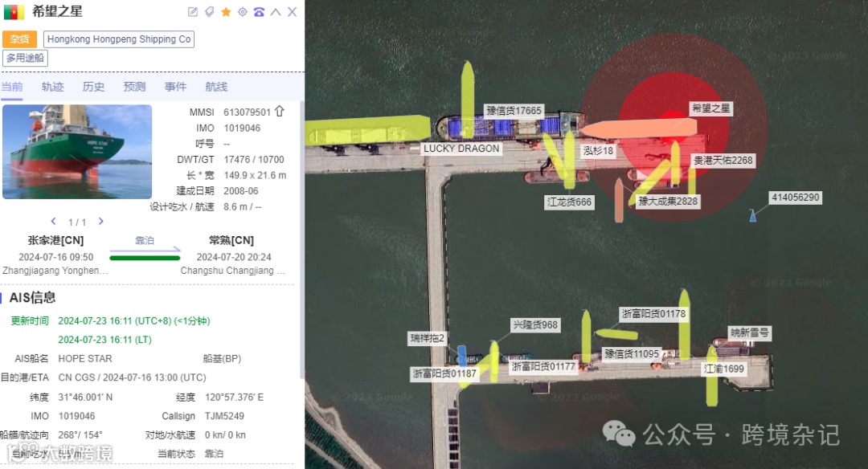Click the 浙富阳货01177 map label
Viewport: 868px width, 469px height.
click(x=543, y=366)
